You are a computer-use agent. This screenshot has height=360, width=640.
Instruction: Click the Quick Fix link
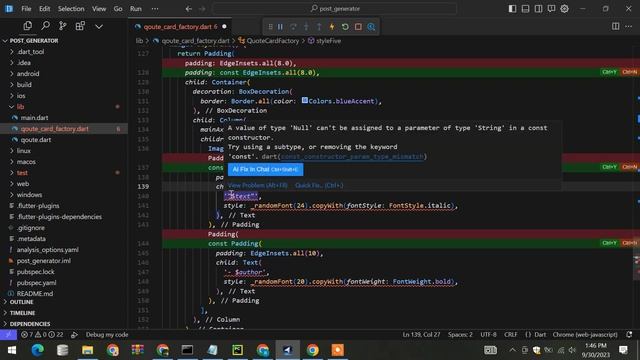tap(319, 185)
